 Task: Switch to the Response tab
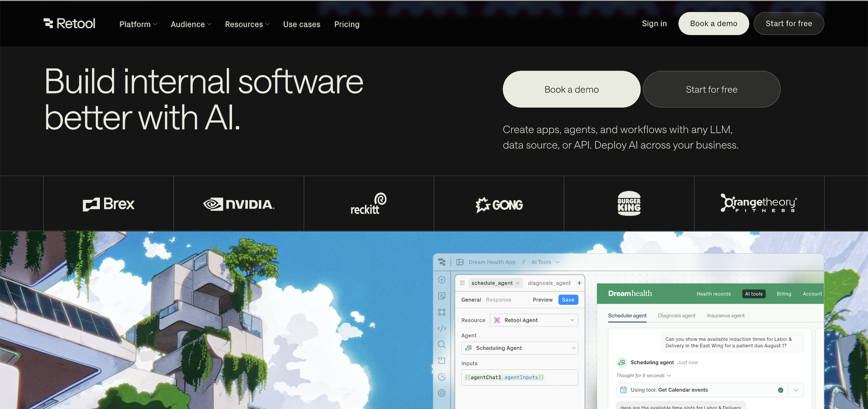499,300
